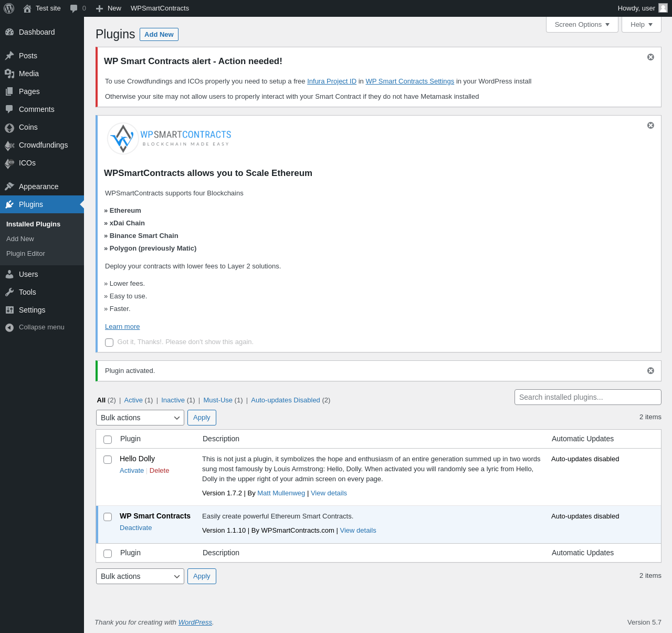Viewport: 672px width, 633px height.
Task: Tick select-all checkbox in table header
Action: coord(108,440)
